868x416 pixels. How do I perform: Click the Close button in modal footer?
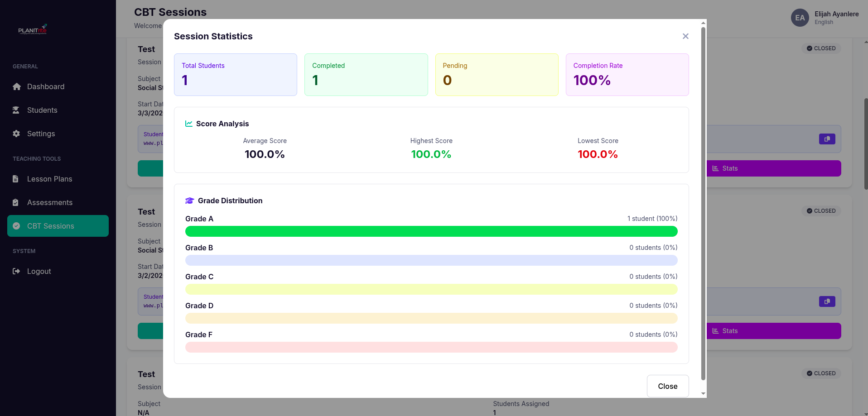[x=667, y=386]
